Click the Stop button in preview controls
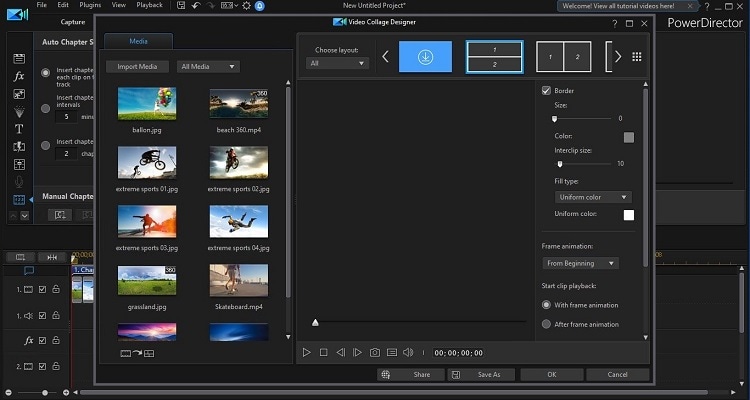The image size is (750, 400). [324, 352]
